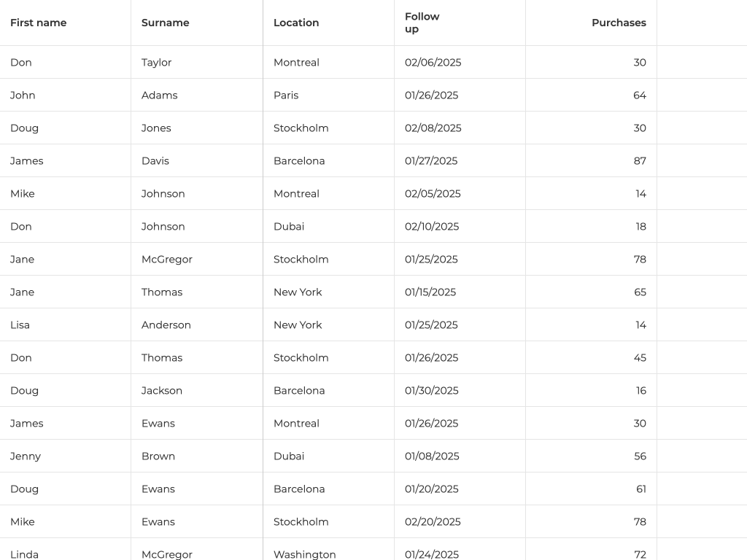Select the Brown surname cell
Screen dimensions: 747x560
[158, 456]
